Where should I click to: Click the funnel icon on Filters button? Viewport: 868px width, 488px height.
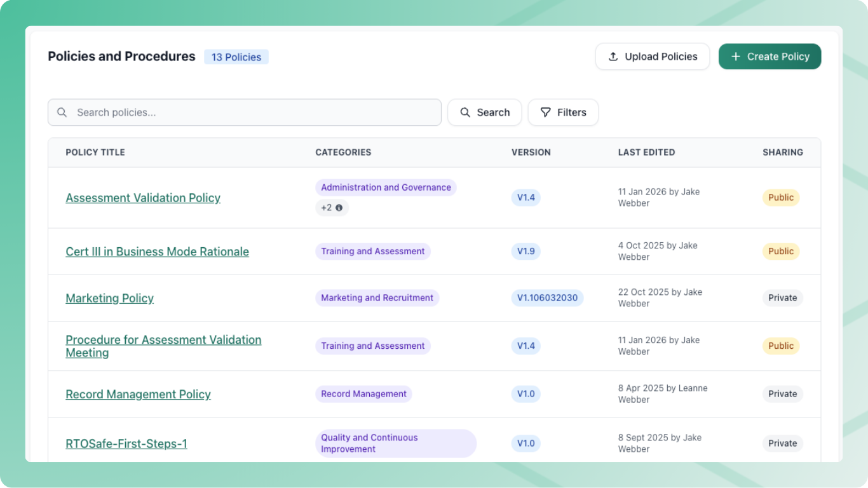pos(545,112)
